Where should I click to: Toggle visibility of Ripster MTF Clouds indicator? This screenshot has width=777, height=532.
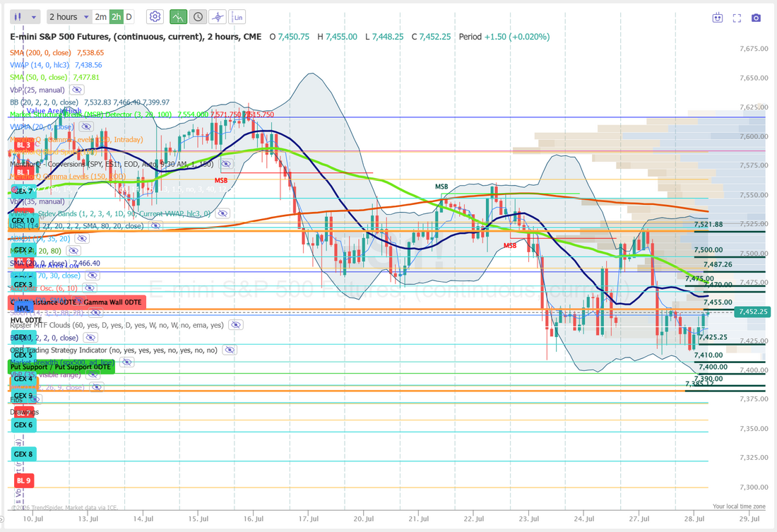[235, 325]
